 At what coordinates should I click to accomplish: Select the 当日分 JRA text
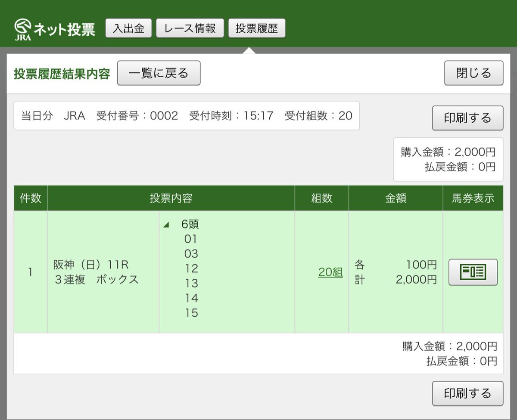(x=53, y=116)
